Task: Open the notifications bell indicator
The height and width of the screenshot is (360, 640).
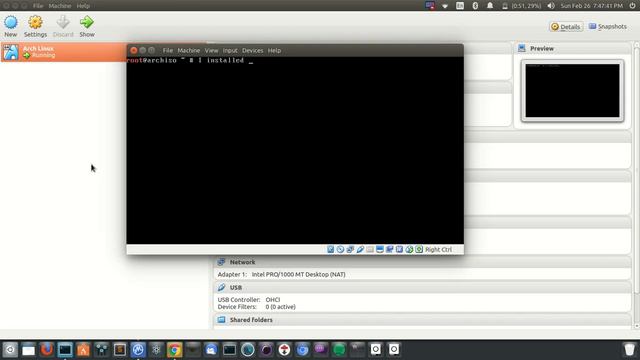Action: point(490,6)
